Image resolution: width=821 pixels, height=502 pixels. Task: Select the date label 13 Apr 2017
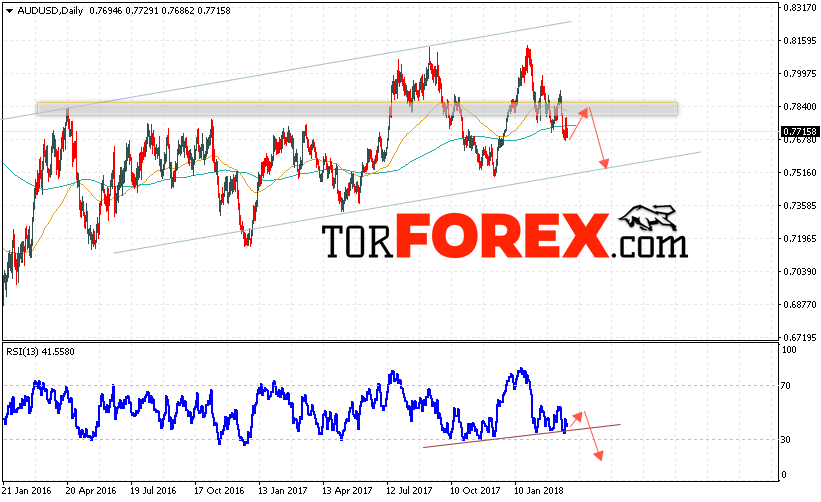click(347, 491)
